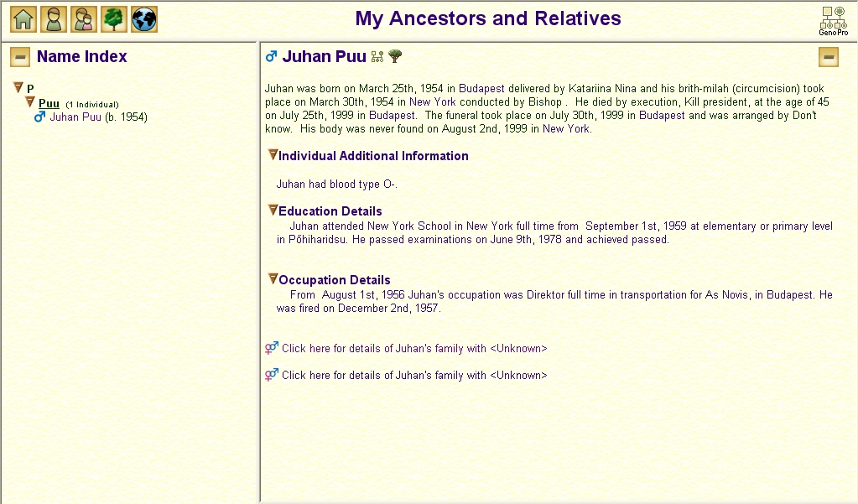Open the family index icon
Viewport: 858px width, 504px height.
pos(83,19)
